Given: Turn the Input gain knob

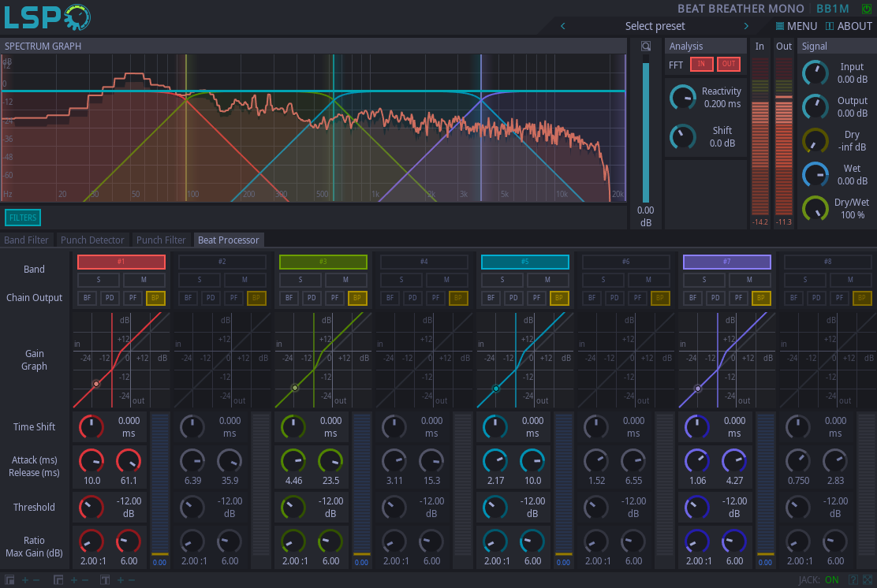Looking at the screenshot, I should [x=815, y=73].
